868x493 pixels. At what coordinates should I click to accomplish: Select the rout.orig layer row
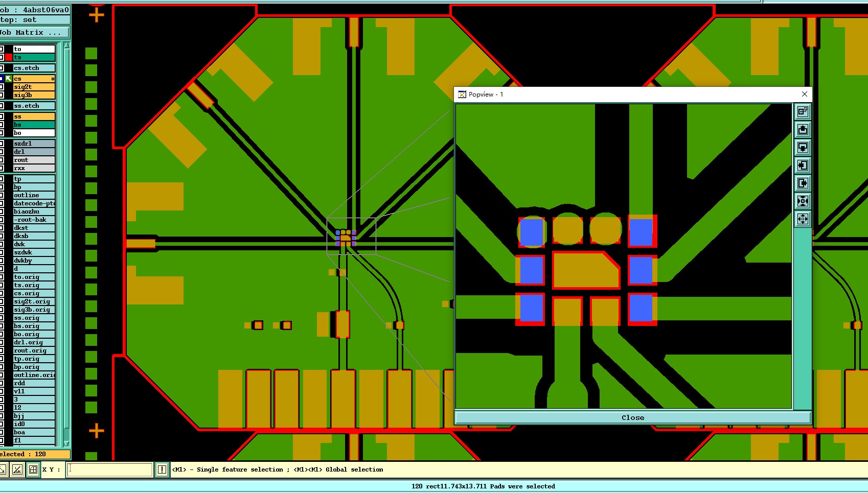pos(34,350)
